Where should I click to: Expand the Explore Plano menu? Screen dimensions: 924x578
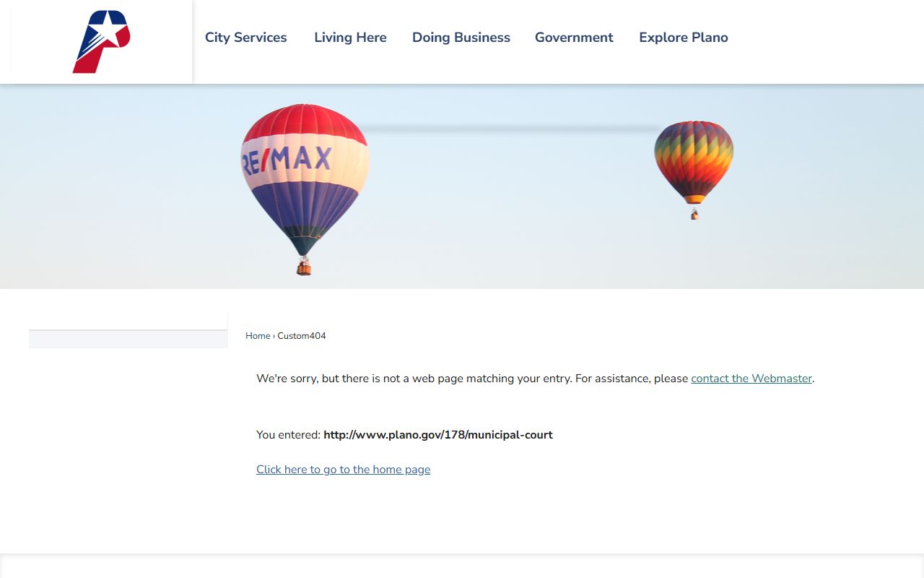683,38
